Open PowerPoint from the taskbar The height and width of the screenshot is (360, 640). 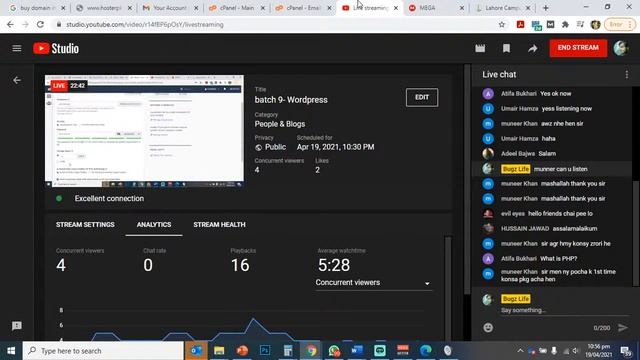[242, 350]
